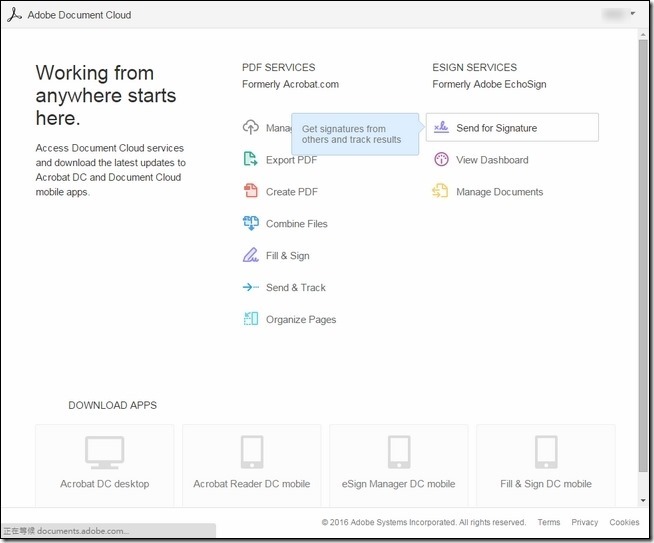
Task: Open the Privacy footer link
Action: pyautogui.click(x=585, y=522)
